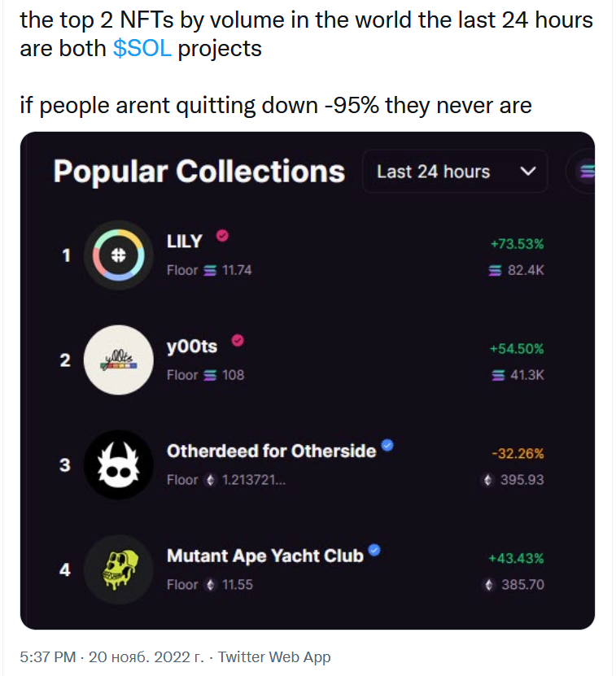Click the Popular Collections heading
Viewport: 616px width, 676px height.
tap(199, 172)
